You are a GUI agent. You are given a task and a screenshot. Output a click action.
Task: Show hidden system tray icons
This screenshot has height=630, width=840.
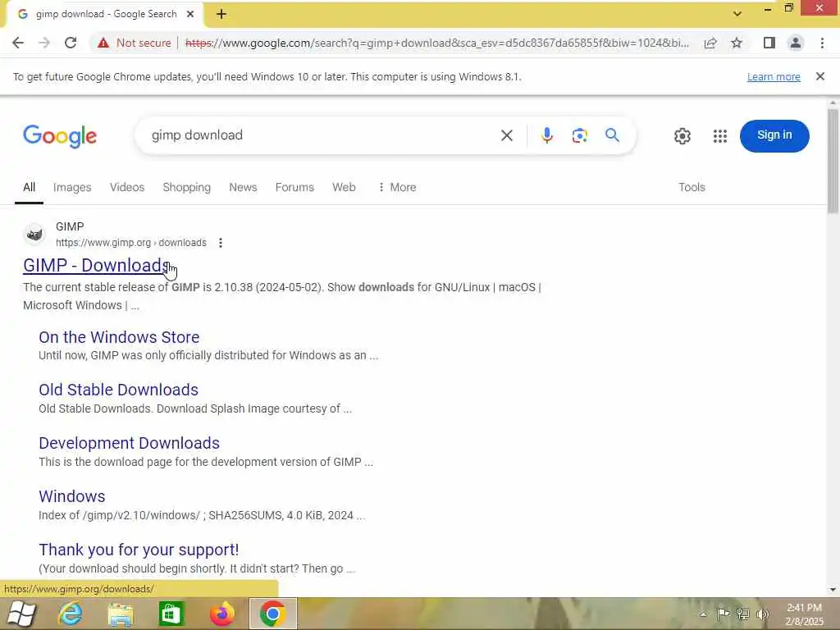pyautogui.click(x=703, y=614)
